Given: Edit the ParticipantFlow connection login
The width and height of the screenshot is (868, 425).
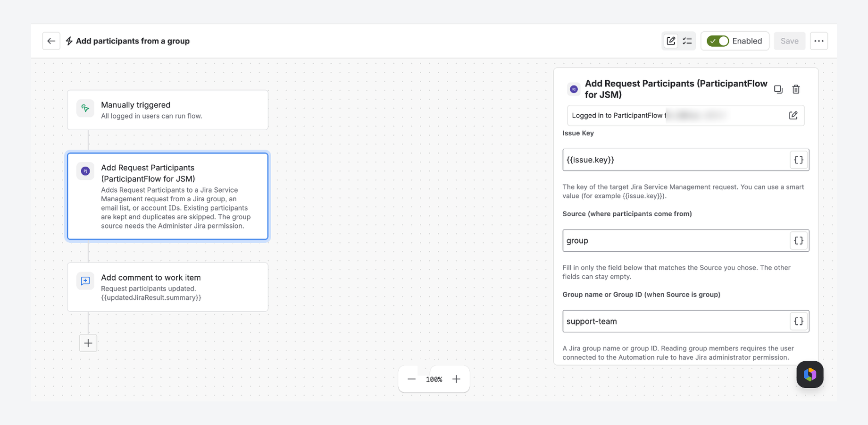Looking at the screenshot, I should tap(793, 115).
